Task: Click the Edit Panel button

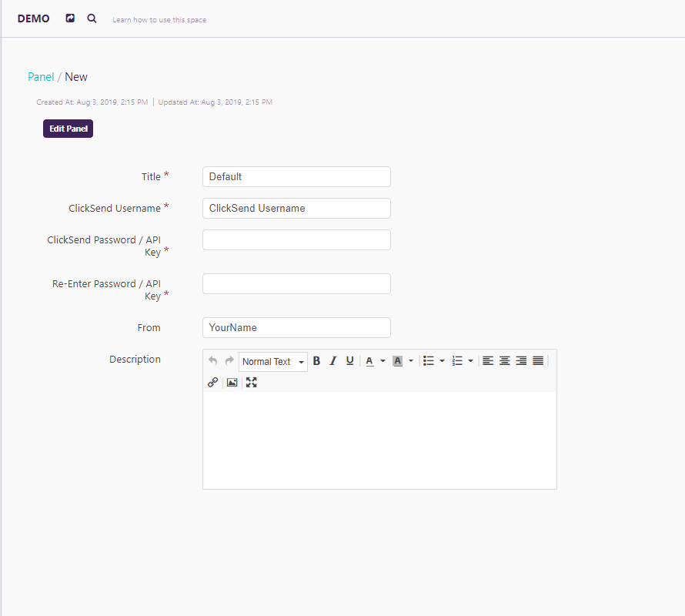Action: coord(68,129)
